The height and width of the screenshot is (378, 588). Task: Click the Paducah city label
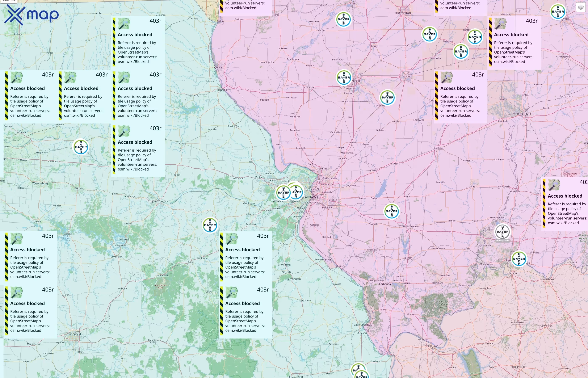click(433, 346)
